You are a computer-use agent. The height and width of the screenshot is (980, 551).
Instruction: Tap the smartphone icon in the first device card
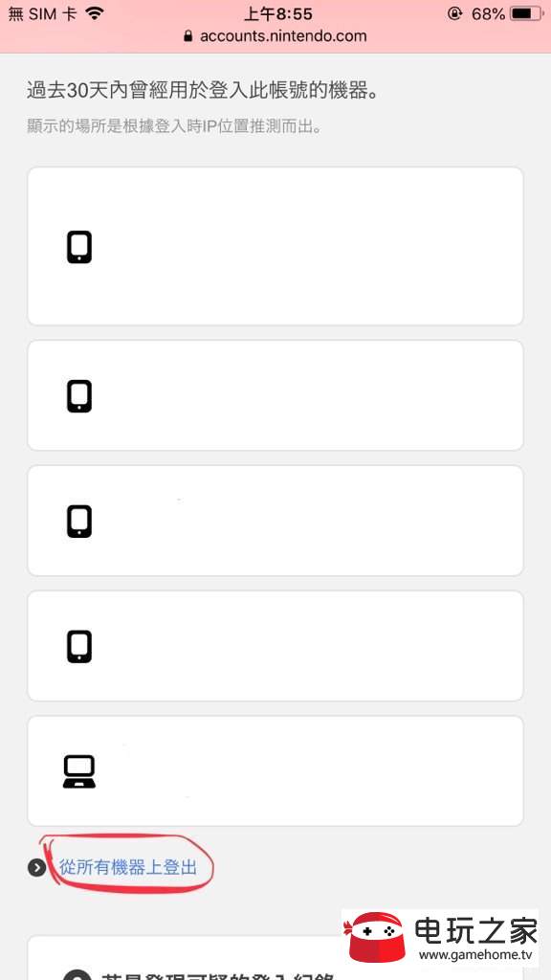pyautogui.click(x=79, y=247)
